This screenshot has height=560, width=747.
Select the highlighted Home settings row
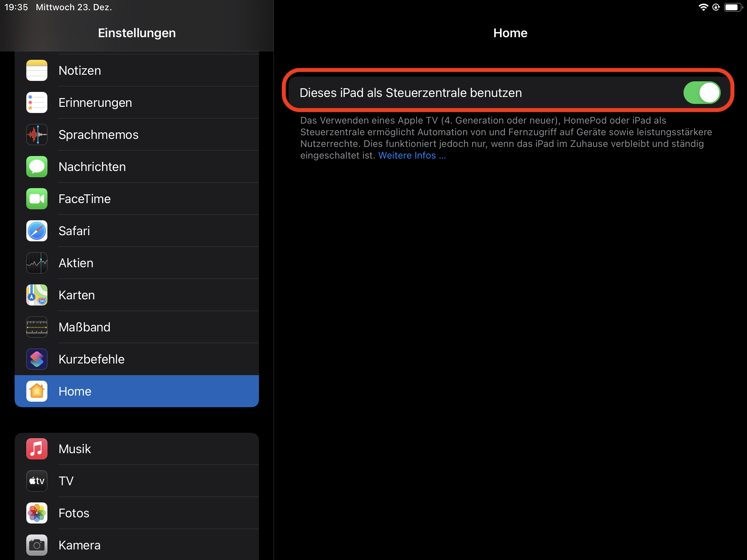point(137,391)
